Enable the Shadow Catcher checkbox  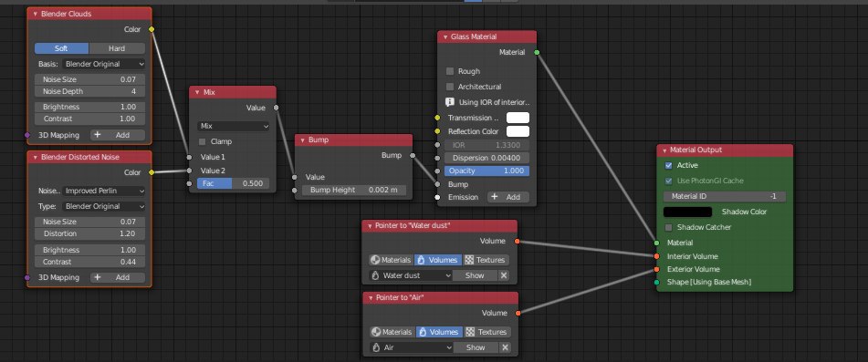[x=669, y=227]
